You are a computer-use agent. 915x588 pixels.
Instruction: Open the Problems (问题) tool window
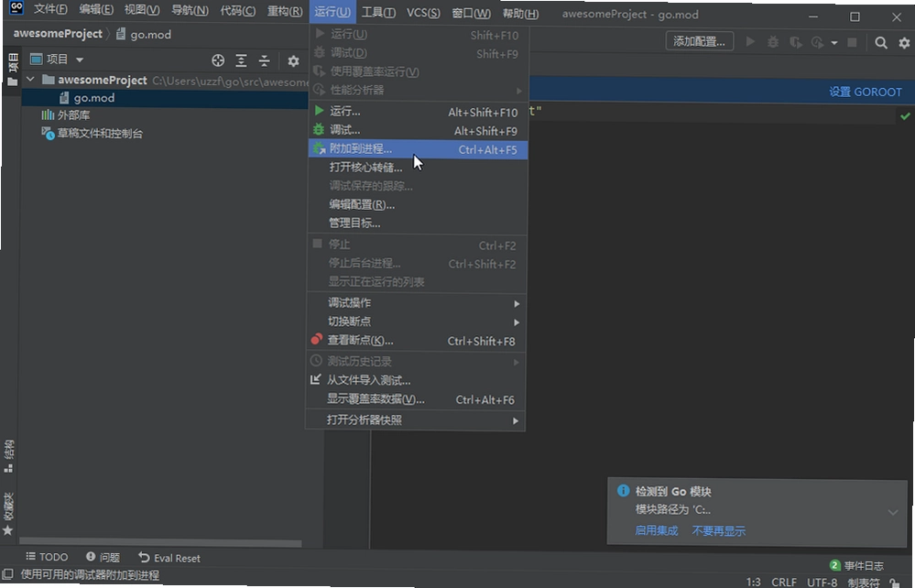[x=103, y=557]
